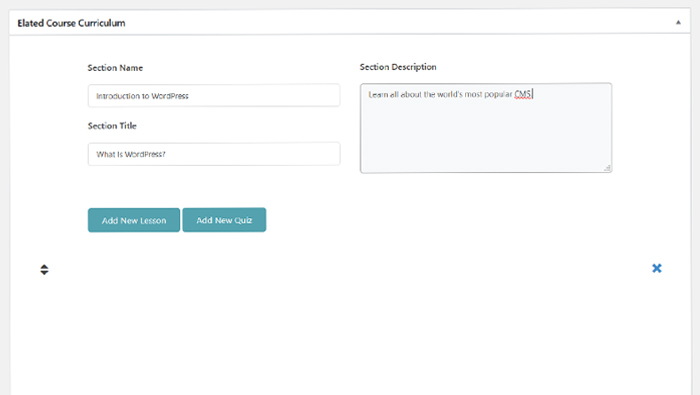Screen dimensions: 700x395
Task: Click the Section Description label
Action: click(x=398, y=67)
